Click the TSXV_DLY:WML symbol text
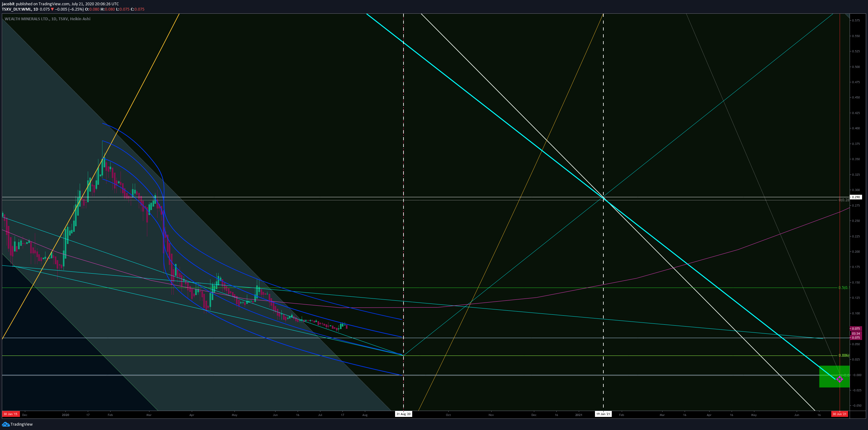868x430 pixels. click(17, 9)
